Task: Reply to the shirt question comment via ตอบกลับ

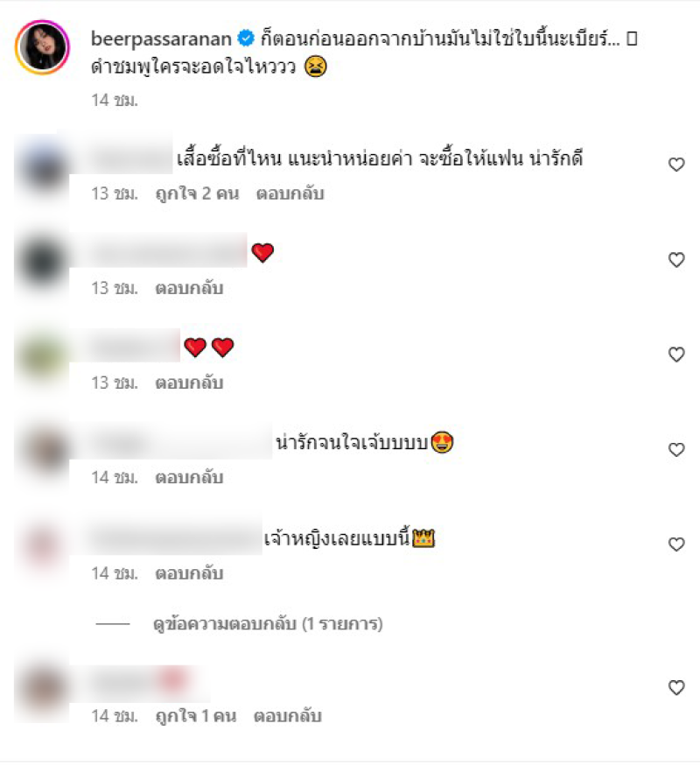Action: [x=290, y=193]
